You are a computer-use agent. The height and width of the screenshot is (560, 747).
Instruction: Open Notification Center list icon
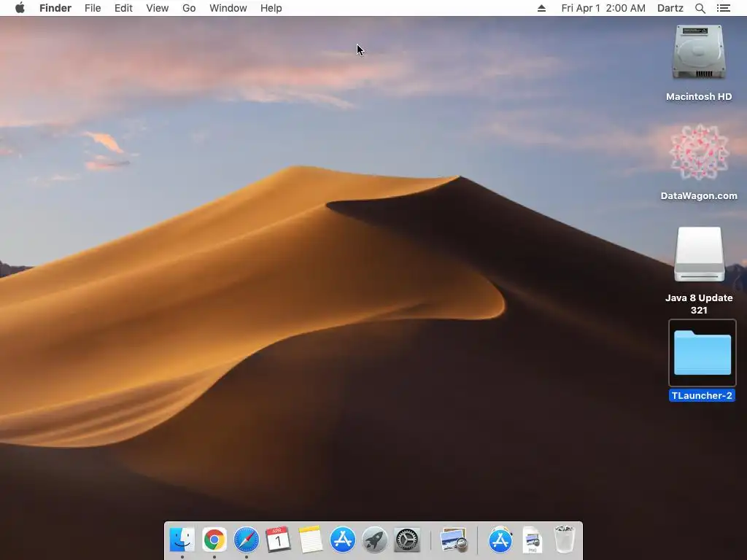point(724,8)
